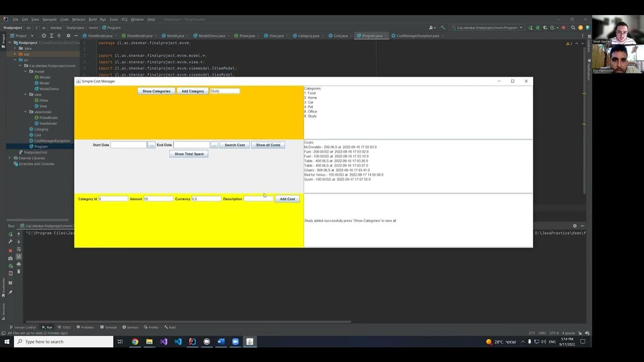Screen dimensions: 644x362
Task: Open the Problems tool window tab
Action: pos(85,327)
